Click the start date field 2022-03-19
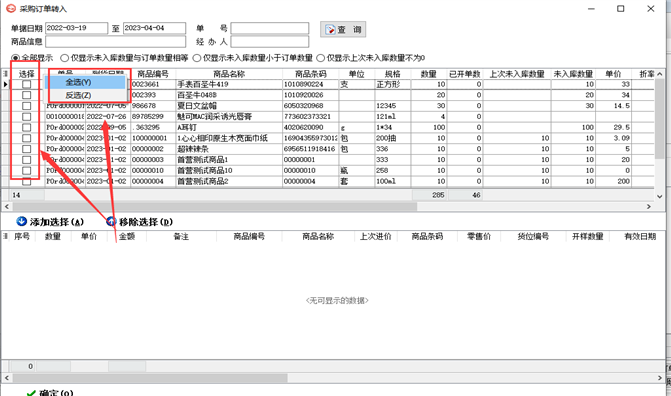 click(77, 28)
